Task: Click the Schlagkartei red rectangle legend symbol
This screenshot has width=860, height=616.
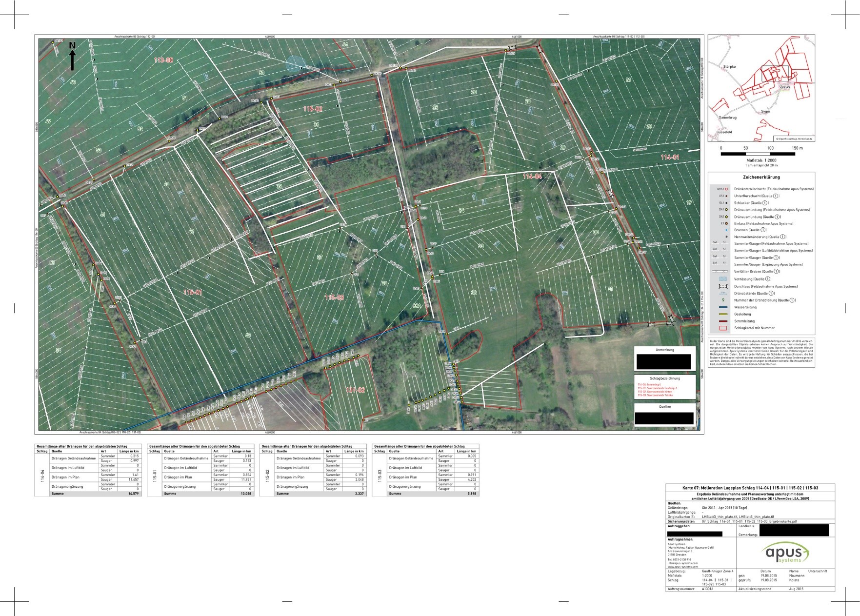Action: coord(723,328)
